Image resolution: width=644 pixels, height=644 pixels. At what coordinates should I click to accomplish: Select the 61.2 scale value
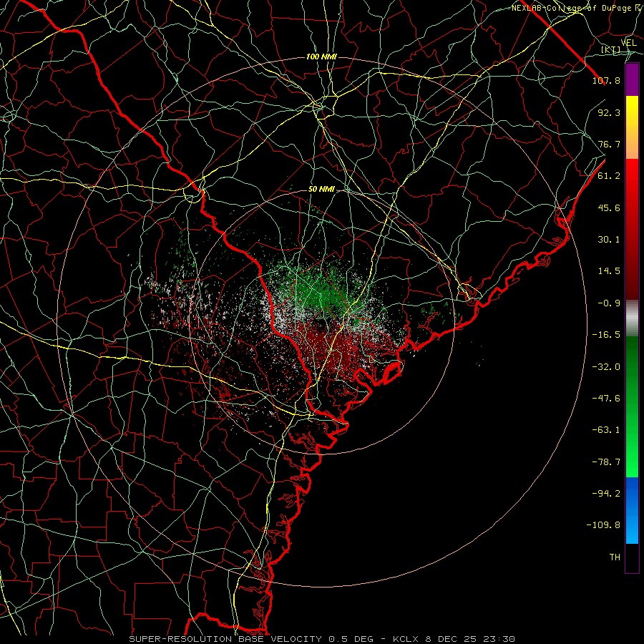click(609, 176)
